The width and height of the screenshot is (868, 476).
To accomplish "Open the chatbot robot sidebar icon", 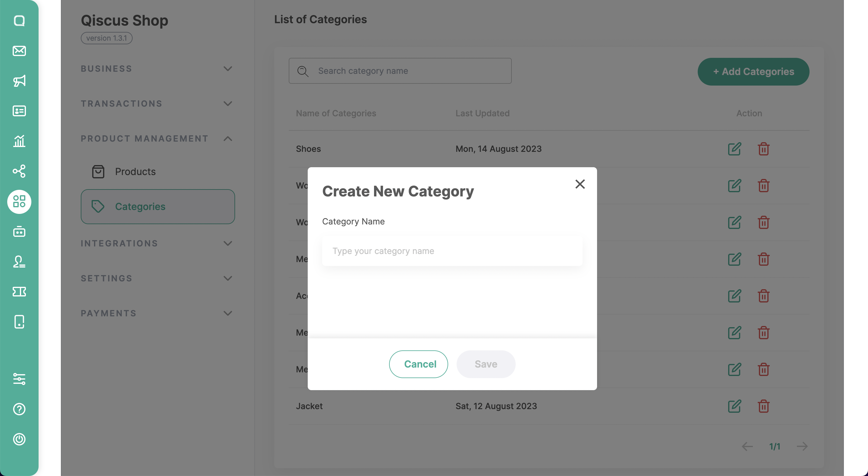I will coord(19,232).
